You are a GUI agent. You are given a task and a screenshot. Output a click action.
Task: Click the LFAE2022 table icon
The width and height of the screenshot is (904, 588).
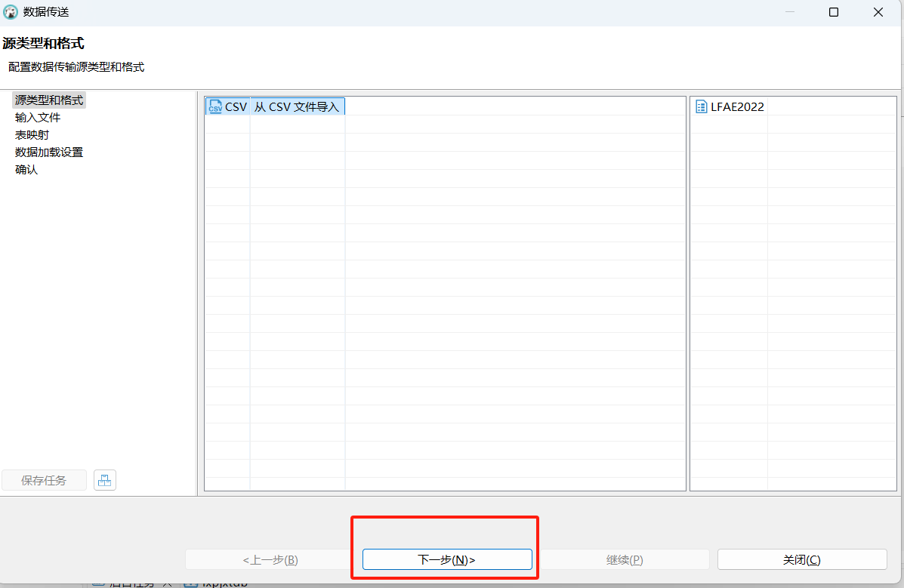pyautogui.click(x=701, y=106)
